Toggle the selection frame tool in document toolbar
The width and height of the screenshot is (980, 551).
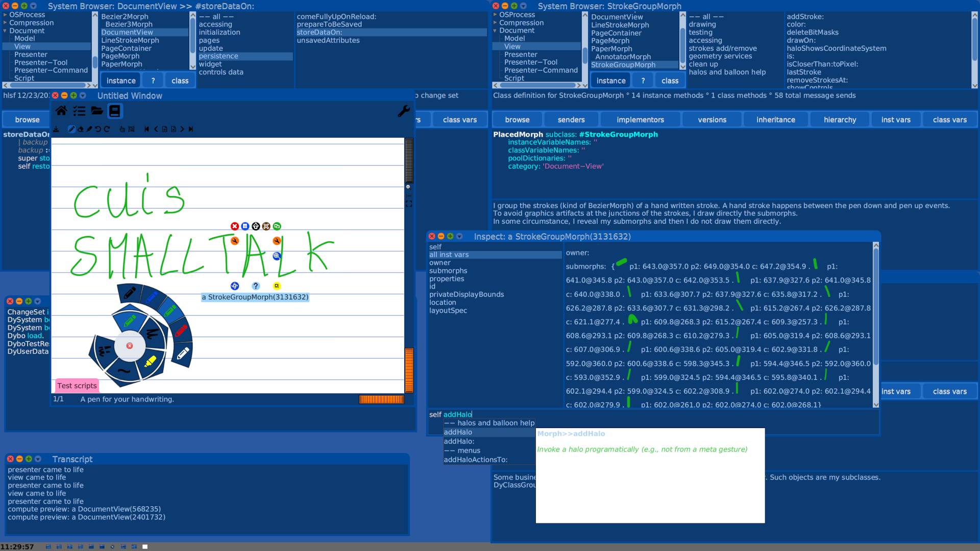click(x=131, y=129)
